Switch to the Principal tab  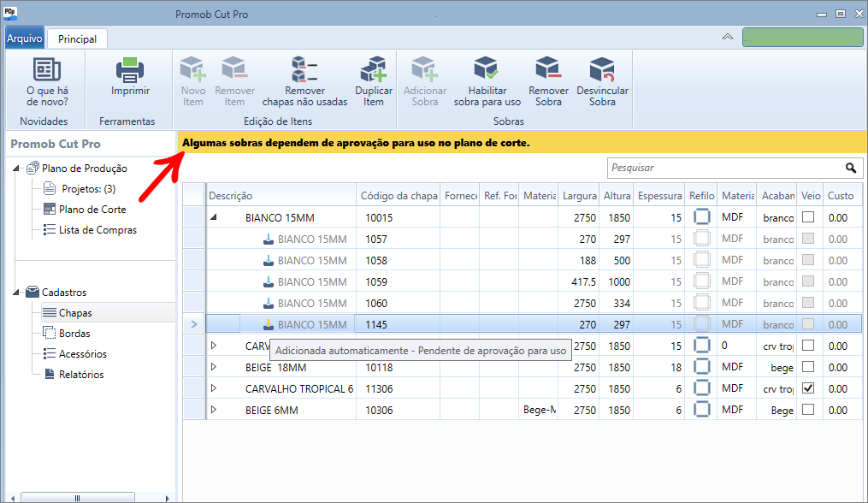77,38
